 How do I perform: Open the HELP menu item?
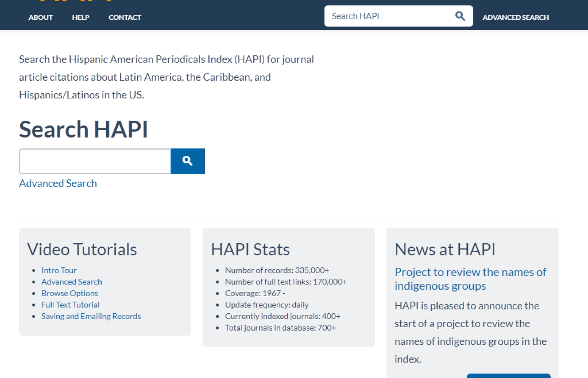point(81,17)
